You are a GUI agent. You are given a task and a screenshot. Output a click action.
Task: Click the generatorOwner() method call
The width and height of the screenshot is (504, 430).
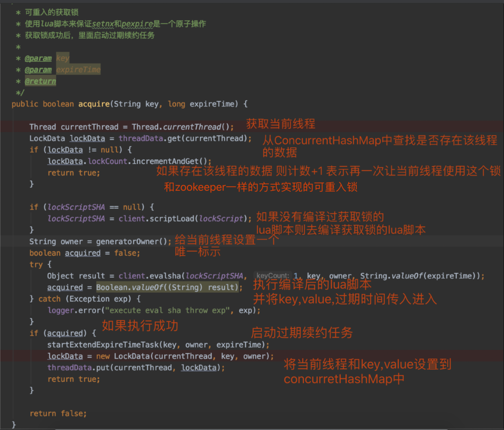tap(134, 241)
